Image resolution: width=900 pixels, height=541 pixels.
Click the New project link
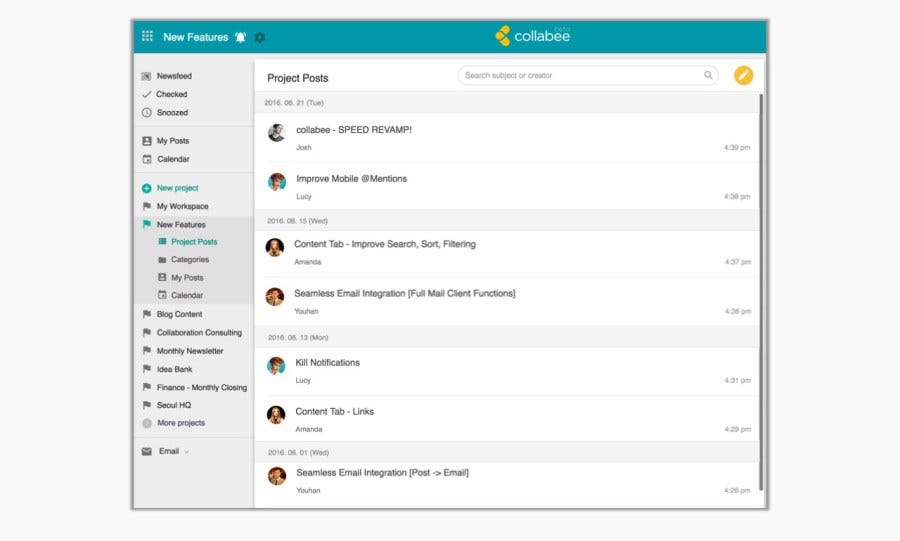[x=177, y=188]
